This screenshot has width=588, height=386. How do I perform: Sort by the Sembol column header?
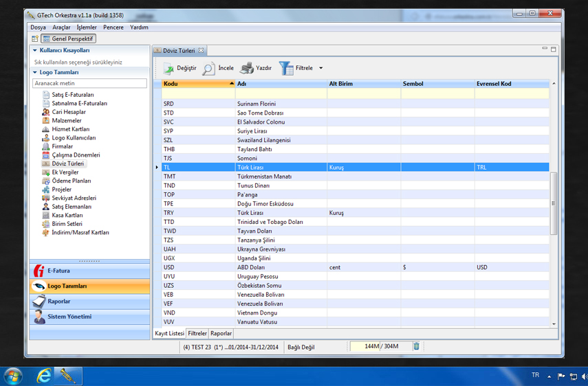(x=438, y=84)
